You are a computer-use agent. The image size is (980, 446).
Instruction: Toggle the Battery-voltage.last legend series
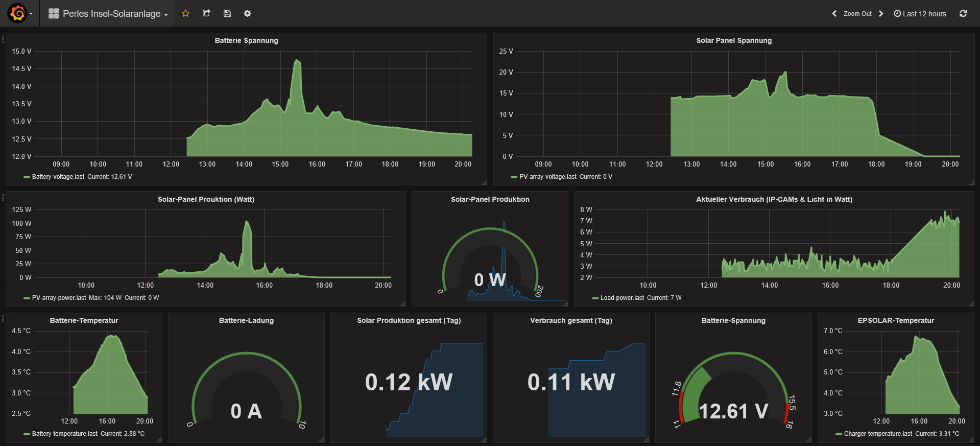tap(58, 177)
